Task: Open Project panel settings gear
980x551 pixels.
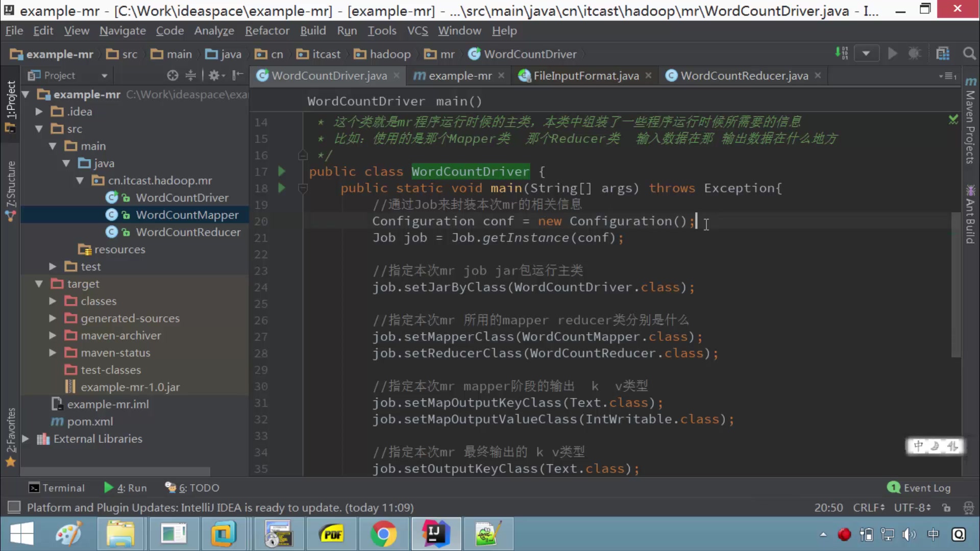Action: pyautogui.click(x=215, y=76)
